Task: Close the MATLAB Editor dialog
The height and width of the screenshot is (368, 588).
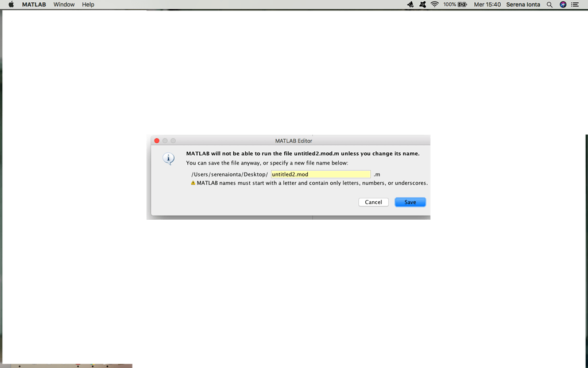Action: 156,140
